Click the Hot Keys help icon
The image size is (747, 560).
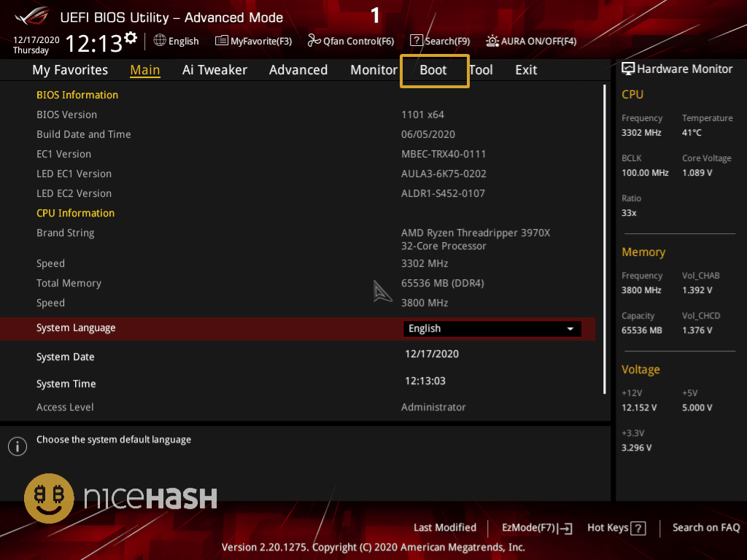point(638,527)
